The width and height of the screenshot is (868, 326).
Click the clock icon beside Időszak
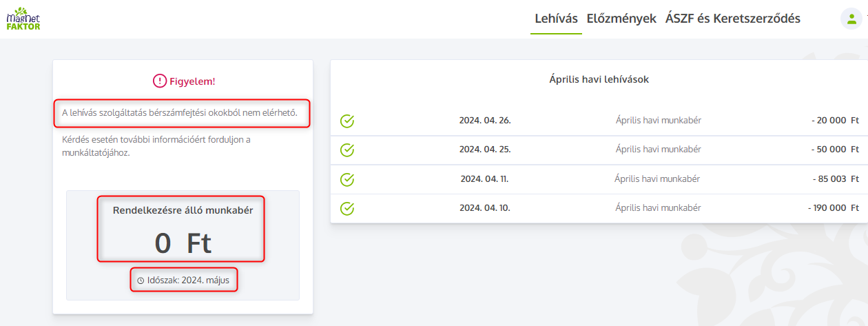pyautogui.click(x=141, y=281)
